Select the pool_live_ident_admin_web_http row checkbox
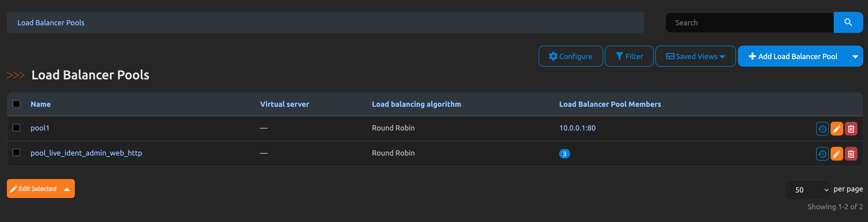 (16, 152)
